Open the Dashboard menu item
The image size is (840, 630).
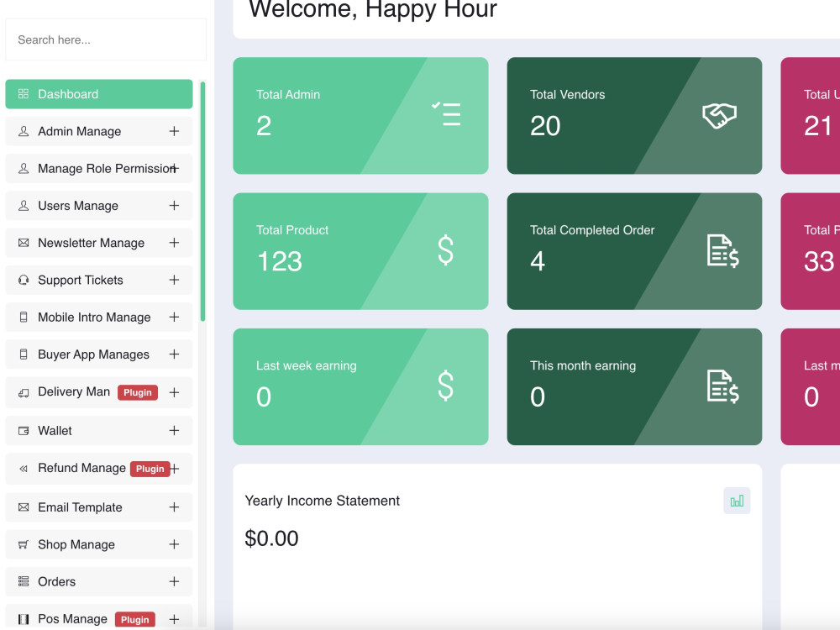pyautogui.click(x=99, y=94)
